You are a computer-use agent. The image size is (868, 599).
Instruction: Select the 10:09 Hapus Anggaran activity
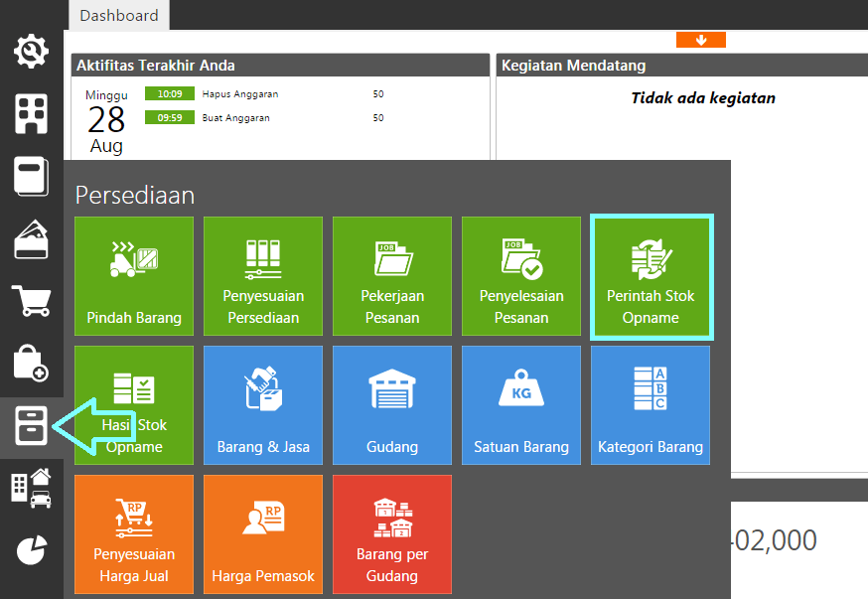264,93
